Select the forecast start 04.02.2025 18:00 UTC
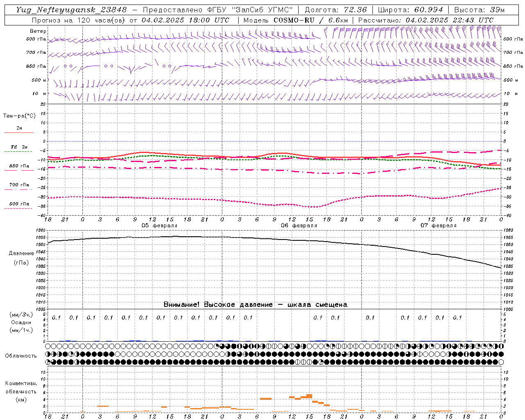Image resolution: width=525 pixels, height=420 pixels. pos(186,20)
